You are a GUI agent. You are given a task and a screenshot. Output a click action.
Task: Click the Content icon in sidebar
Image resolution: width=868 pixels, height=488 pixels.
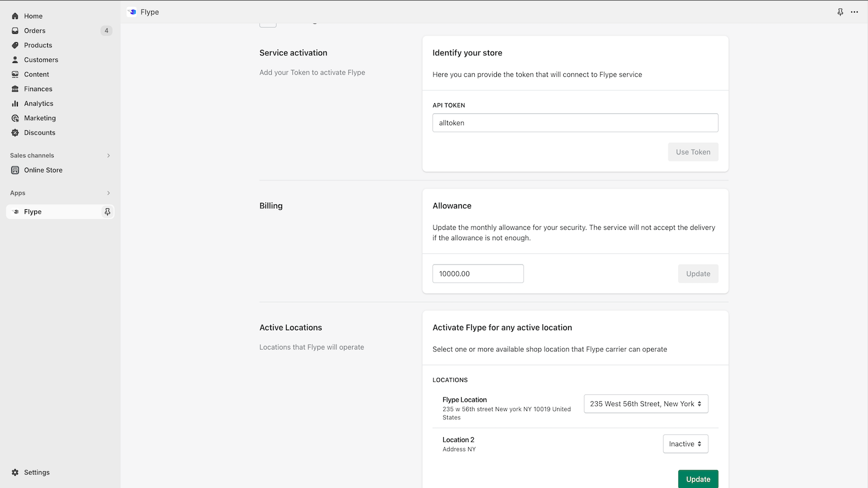click(x=15, y=74)
